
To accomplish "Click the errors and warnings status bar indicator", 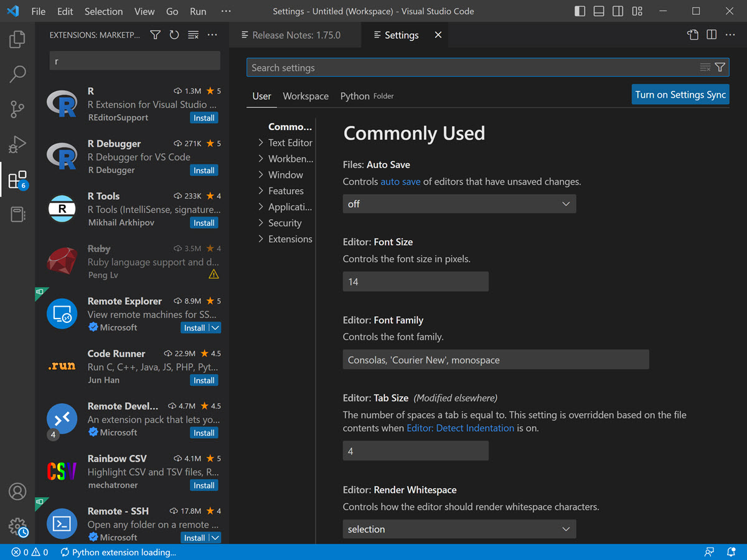I will (30, 553).
